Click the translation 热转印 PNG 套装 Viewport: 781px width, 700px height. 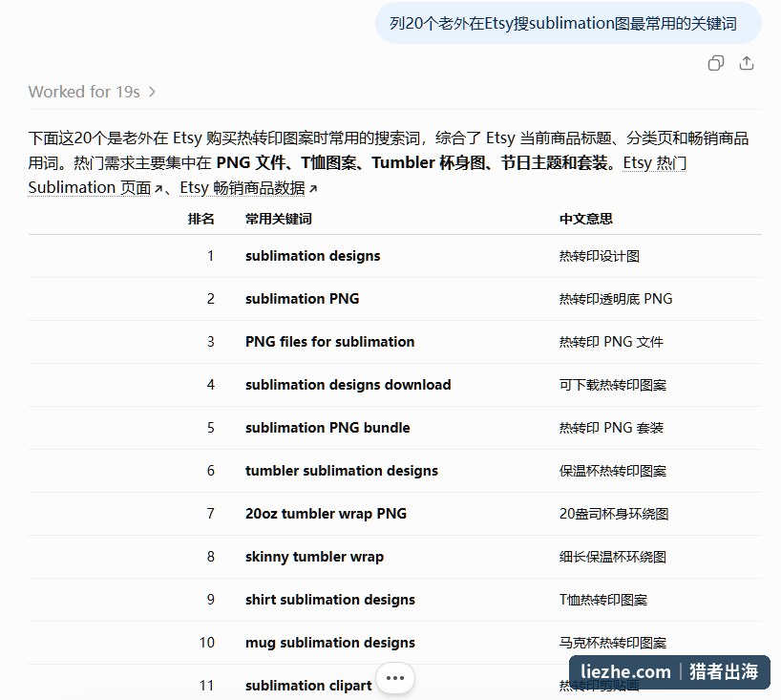click(x=611, y=428)
